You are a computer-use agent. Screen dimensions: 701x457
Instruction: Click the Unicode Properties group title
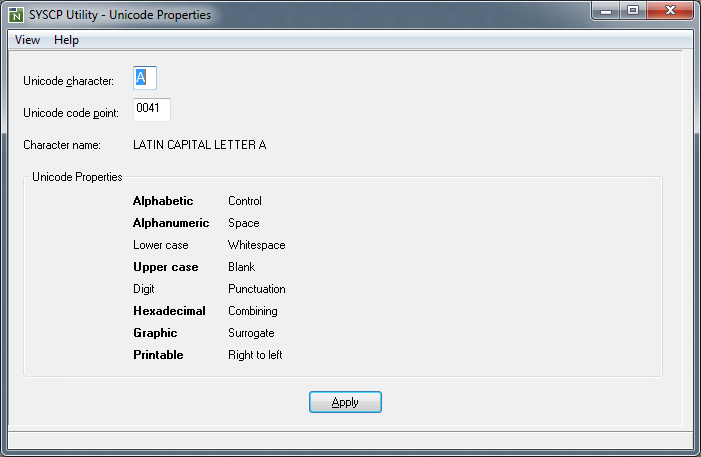(x=77, y=177)
